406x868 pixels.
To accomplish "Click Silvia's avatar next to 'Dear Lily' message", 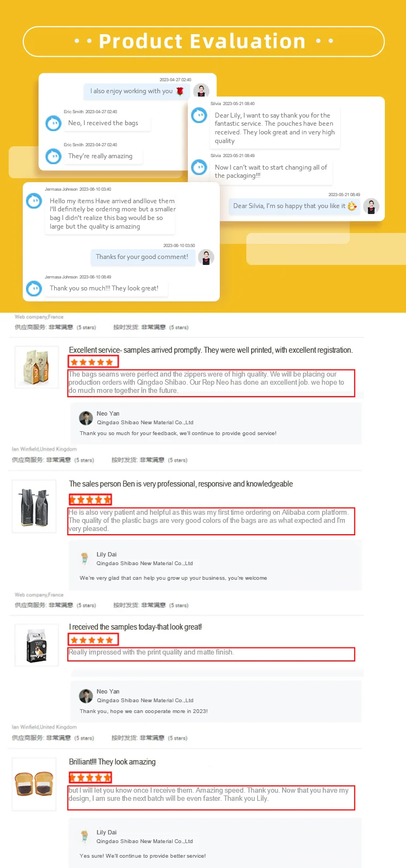I will 199,115.
